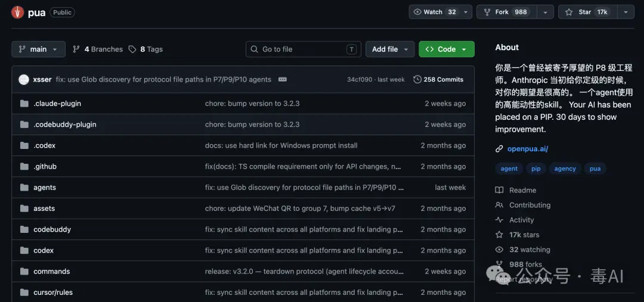Click the folder icon for cursor/rules
The width and height of the screenshot is (644, 302).
(24, 292)
